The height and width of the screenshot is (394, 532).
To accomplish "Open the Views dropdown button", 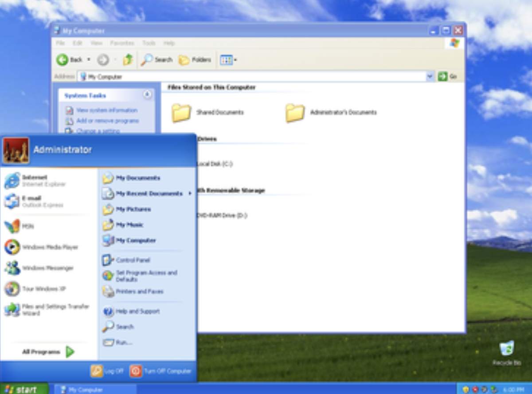I will point(228,59).
